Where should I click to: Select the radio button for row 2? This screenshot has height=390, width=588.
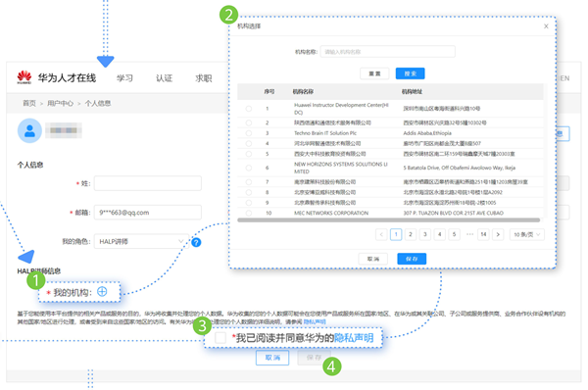[249, 122]
